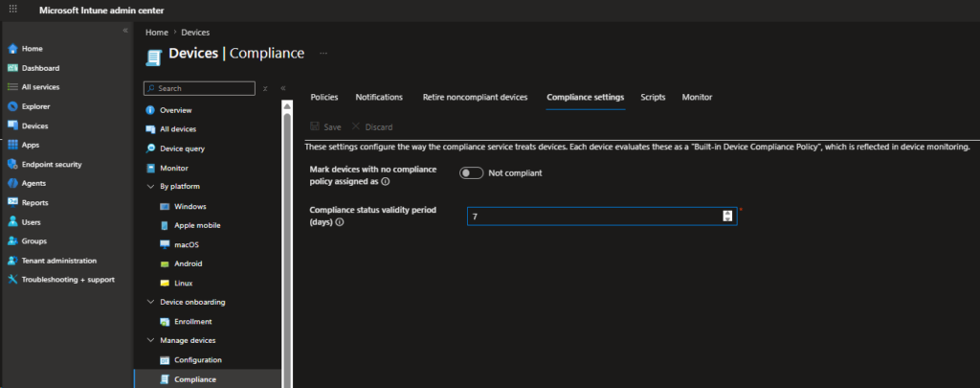Click the validity period spinner arrows

tap(727, 217)
